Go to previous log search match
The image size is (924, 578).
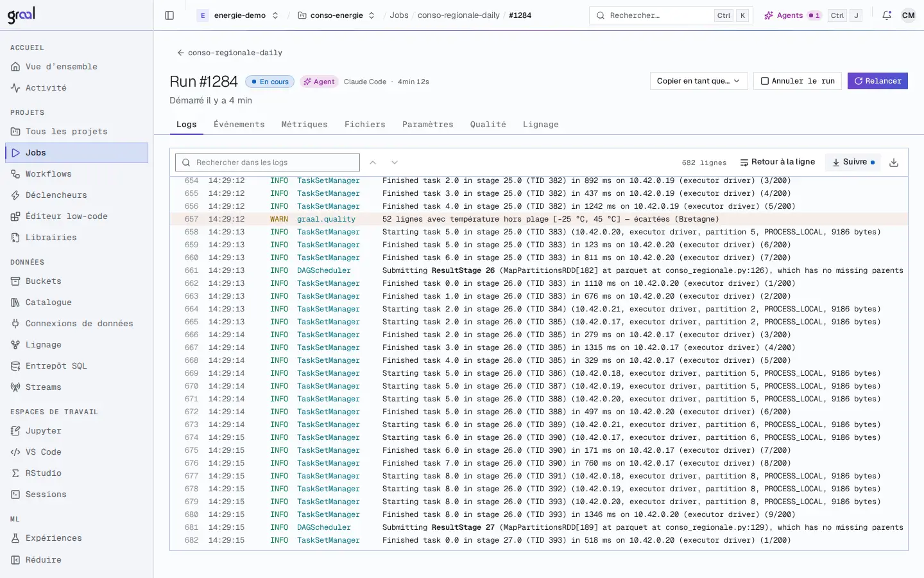(373, 162)
